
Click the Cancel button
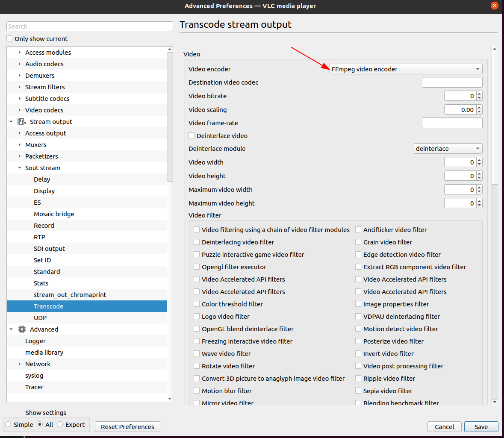pos(445,427)
